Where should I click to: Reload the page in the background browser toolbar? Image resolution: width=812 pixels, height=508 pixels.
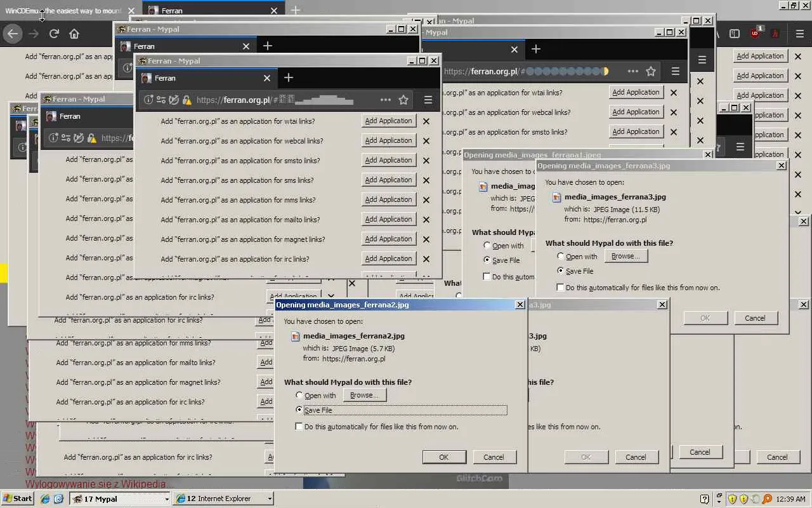(54, 34)
